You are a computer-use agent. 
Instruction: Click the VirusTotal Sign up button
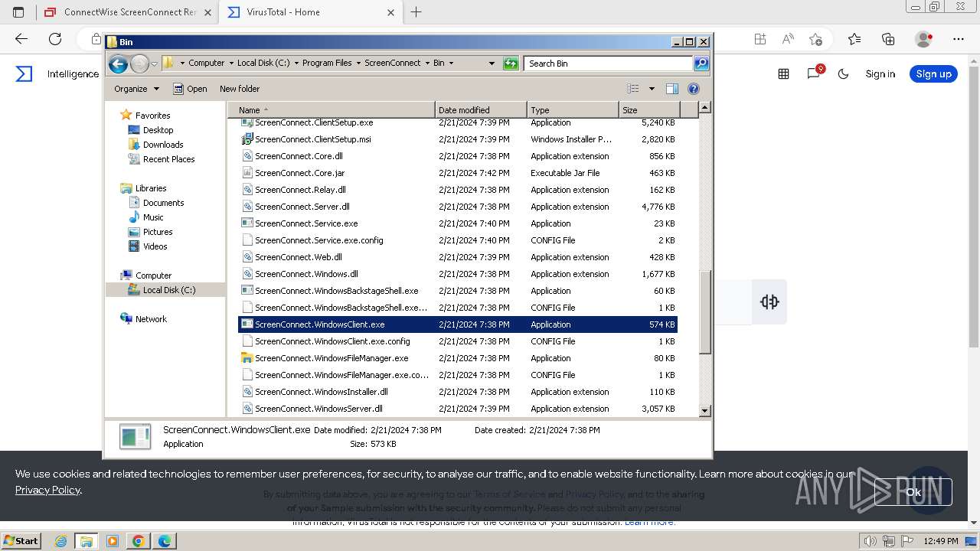(933, 73)
